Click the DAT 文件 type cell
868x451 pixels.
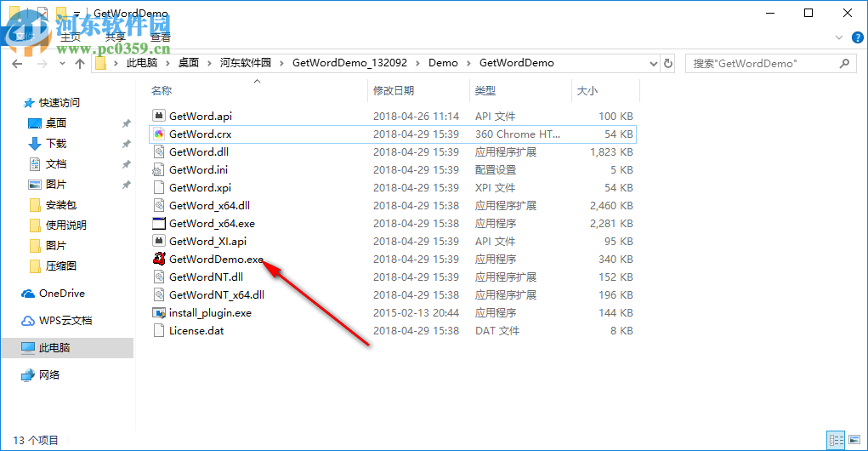[x=497, y=331]
